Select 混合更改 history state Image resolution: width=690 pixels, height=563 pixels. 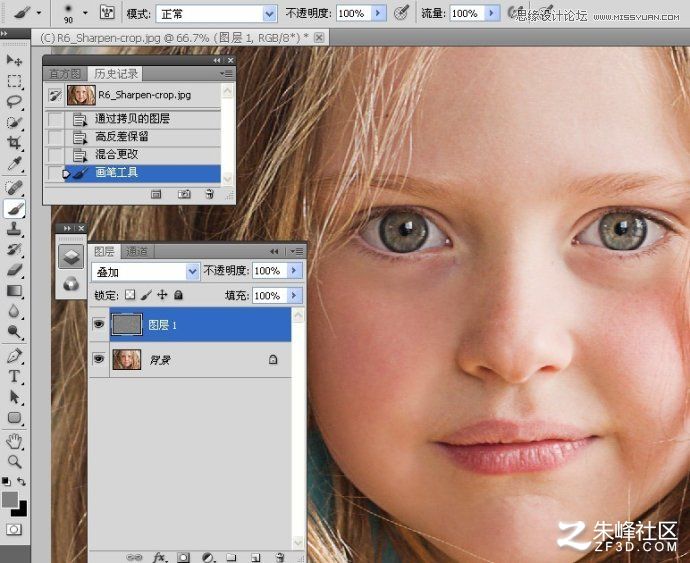[x=117, y=154]
